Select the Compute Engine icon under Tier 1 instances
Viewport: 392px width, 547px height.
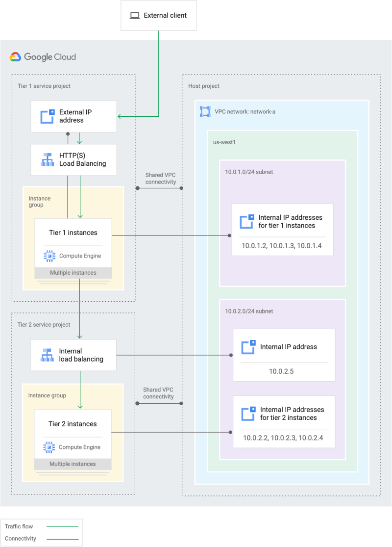pos(49,256)
